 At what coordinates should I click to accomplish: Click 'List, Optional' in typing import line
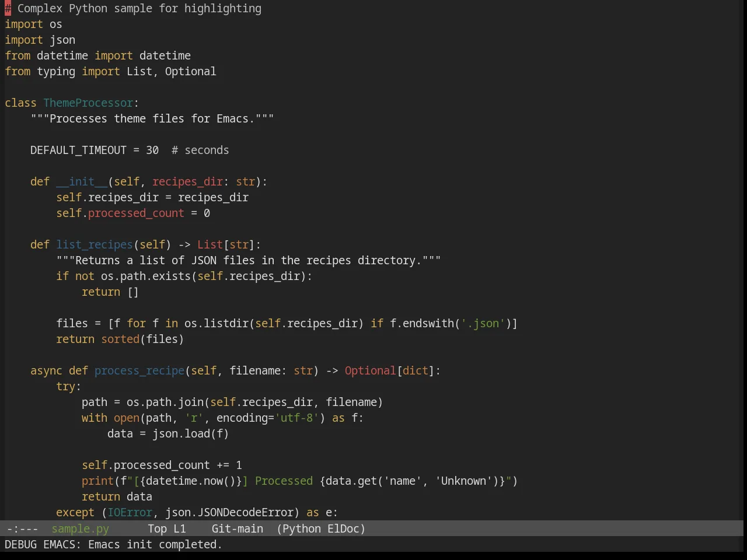tap(171, 71)
